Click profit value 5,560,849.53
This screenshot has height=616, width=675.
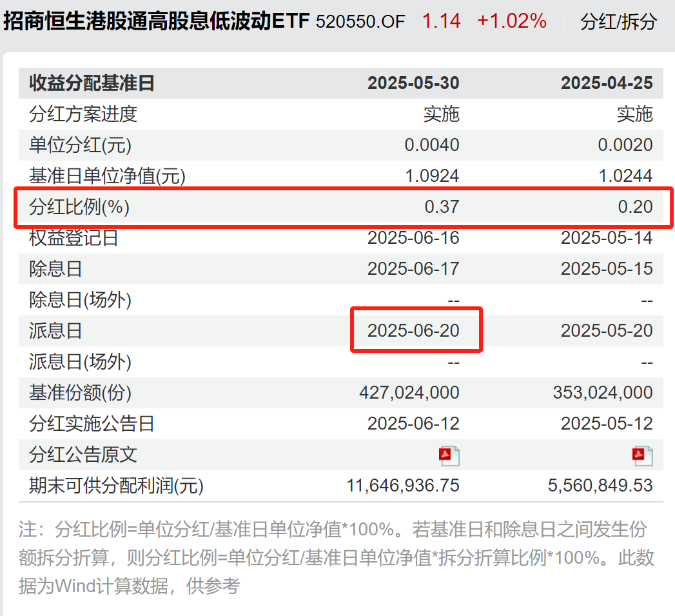click(600, 486)
